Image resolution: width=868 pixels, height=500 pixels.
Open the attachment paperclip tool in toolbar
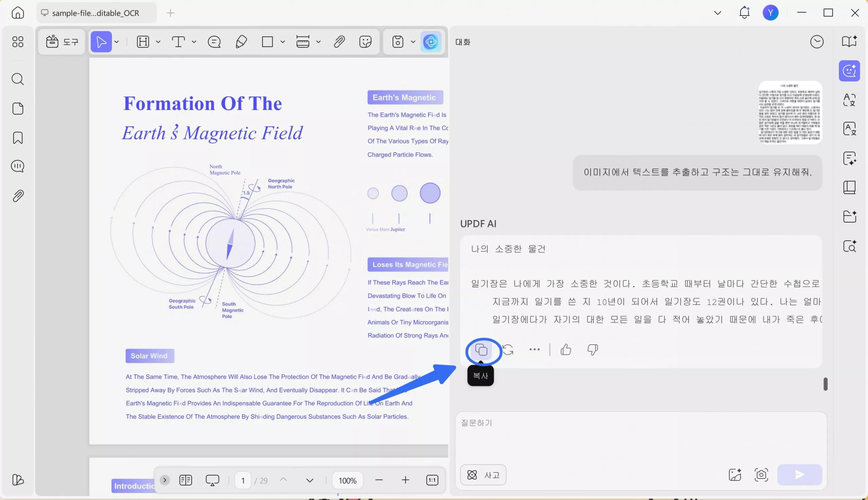339,42
